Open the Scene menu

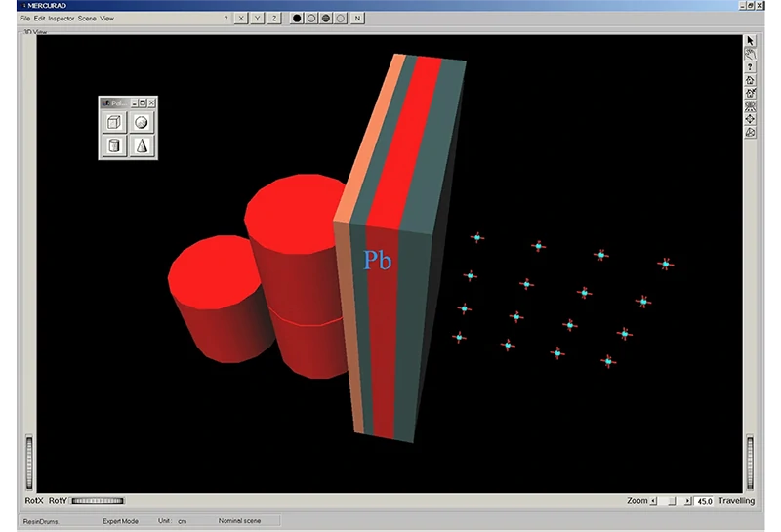click(87, 19)
